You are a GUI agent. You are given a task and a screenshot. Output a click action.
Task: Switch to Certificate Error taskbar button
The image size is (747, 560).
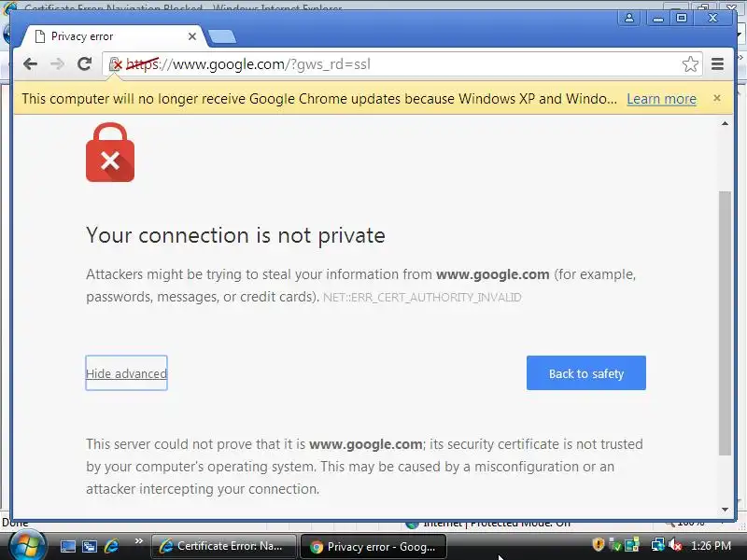pyautogui.click(x=223, y=546)
